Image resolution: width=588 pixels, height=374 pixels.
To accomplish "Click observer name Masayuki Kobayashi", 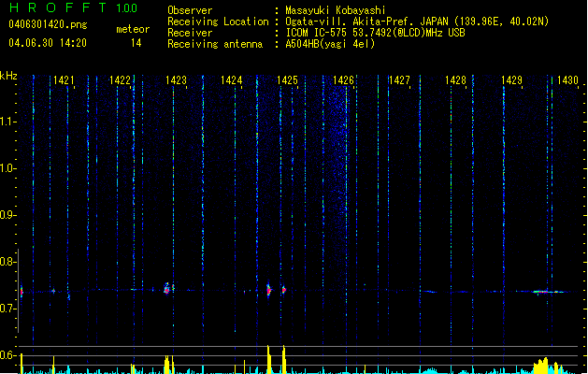I will 336,10.
